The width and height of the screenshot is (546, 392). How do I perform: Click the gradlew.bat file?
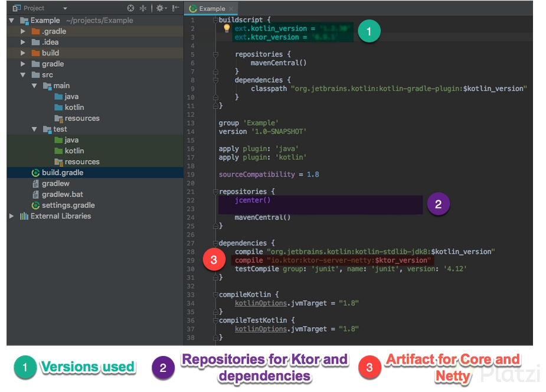point(62,194)
